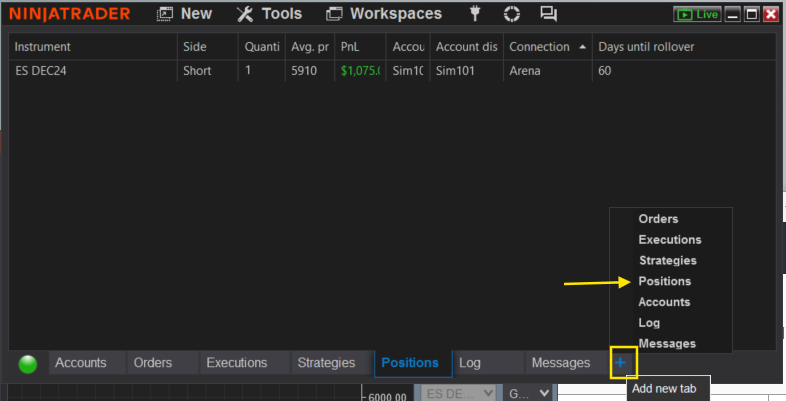The height and width of the screenshot is (401, 786).
Task: Click the connection plug icon
Action: (475, 14)
